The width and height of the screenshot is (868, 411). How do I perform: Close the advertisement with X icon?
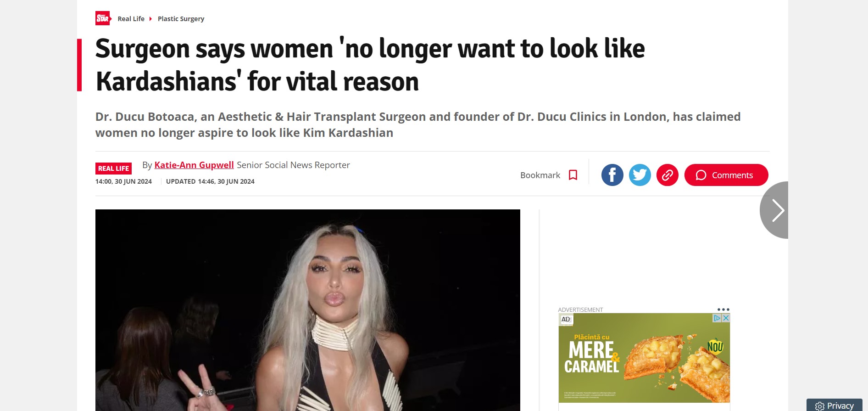726,318
